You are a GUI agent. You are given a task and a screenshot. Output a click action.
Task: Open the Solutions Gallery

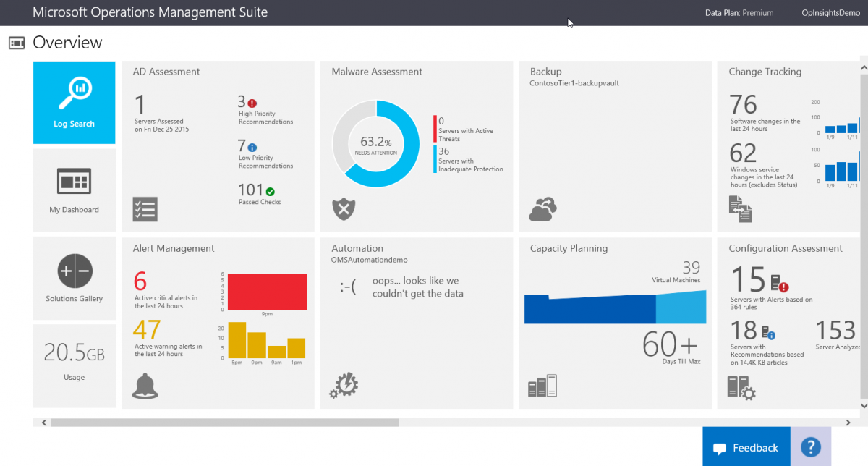74,277
